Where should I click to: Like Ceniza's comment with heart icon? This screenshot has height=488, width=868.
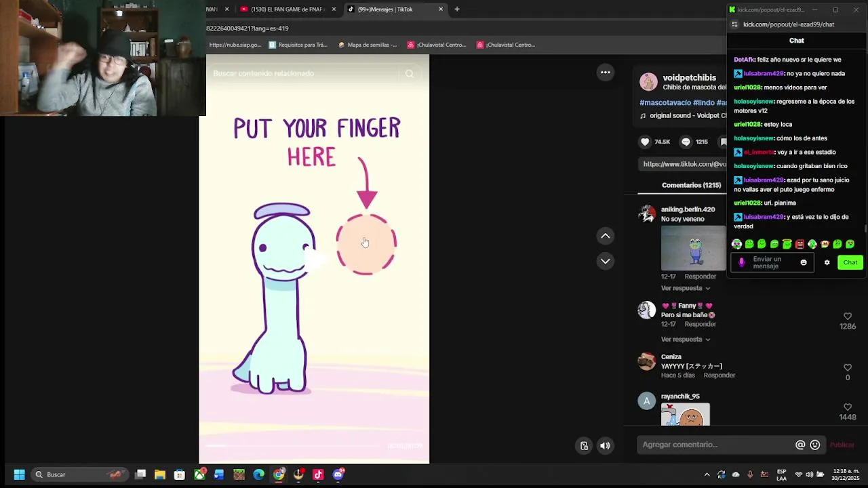(x=847, y=367)
